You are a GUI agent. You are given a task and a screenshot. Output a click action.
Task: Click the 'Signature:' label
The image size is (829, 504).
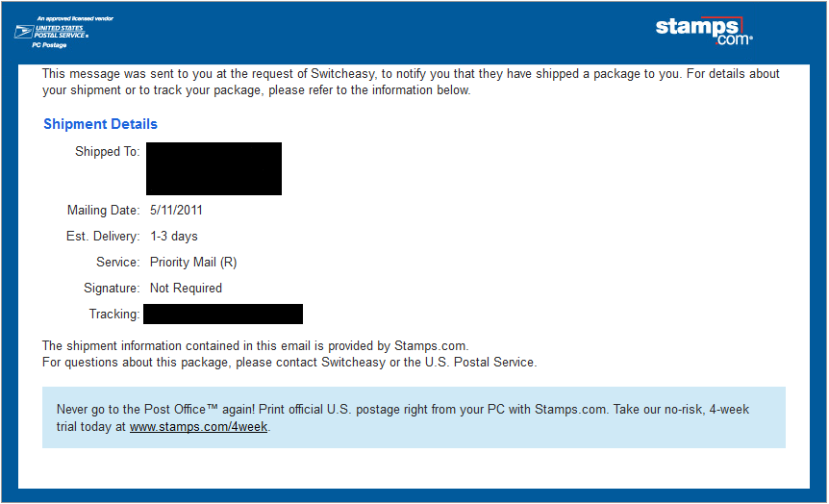(x=112, y=288)
